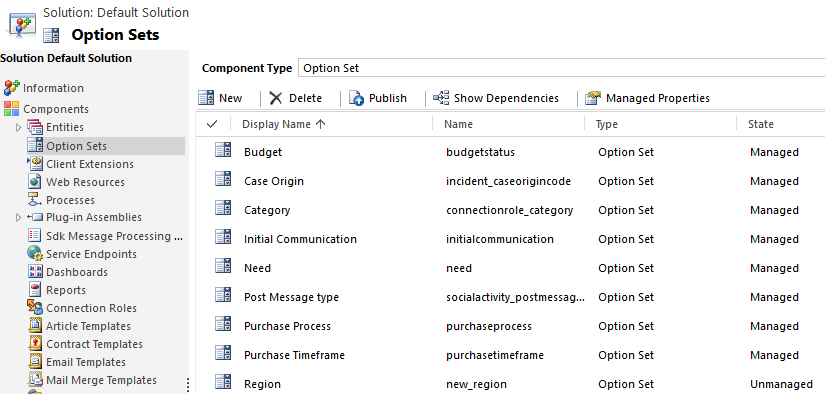Select the Case Origin row
Screen dimensions: 825x394
pos(510,181)
